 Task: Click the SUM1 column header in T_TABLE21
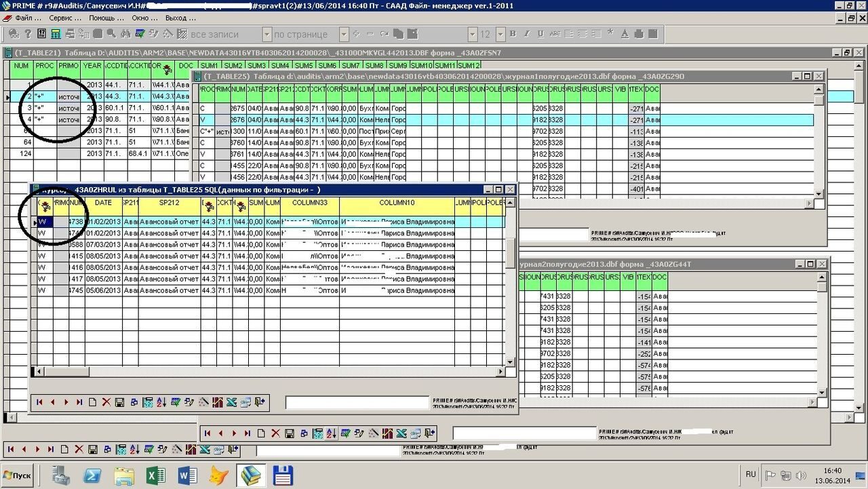(210, 66)
